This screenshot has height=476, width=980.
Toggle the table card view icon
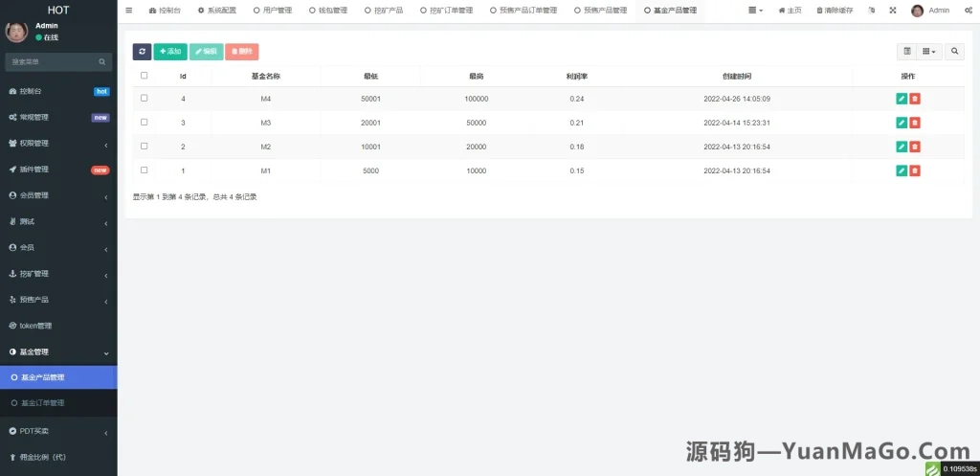(907, 52)
